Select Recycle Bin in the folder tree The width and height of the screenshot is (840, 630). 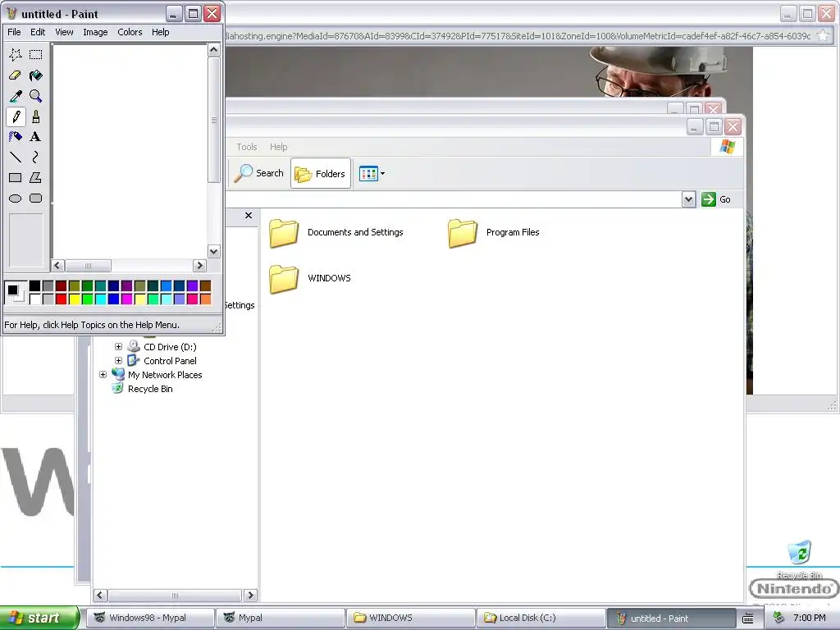pyautogui.click(x=150, y=389)
